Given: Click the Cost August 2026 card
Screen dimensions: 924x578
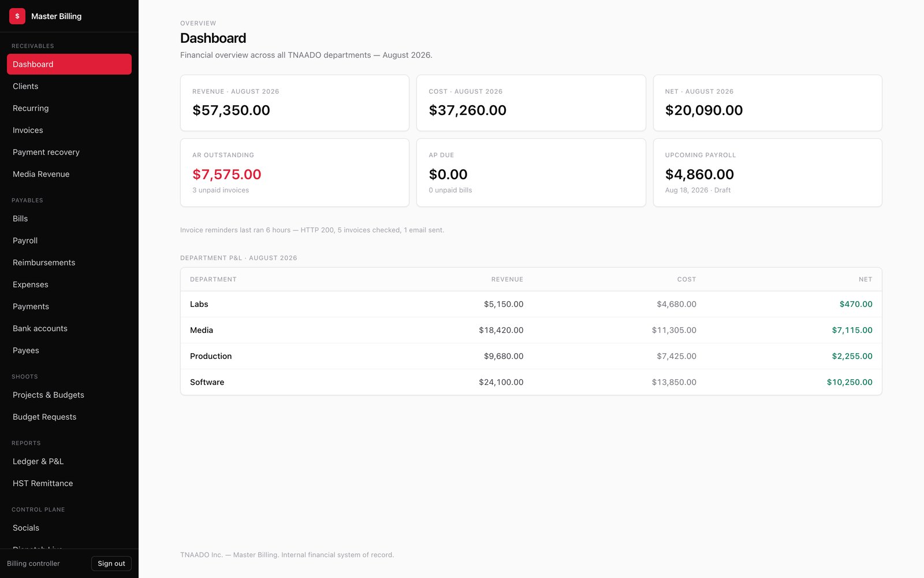Looking at the screenshot, I should coord(531,103).
